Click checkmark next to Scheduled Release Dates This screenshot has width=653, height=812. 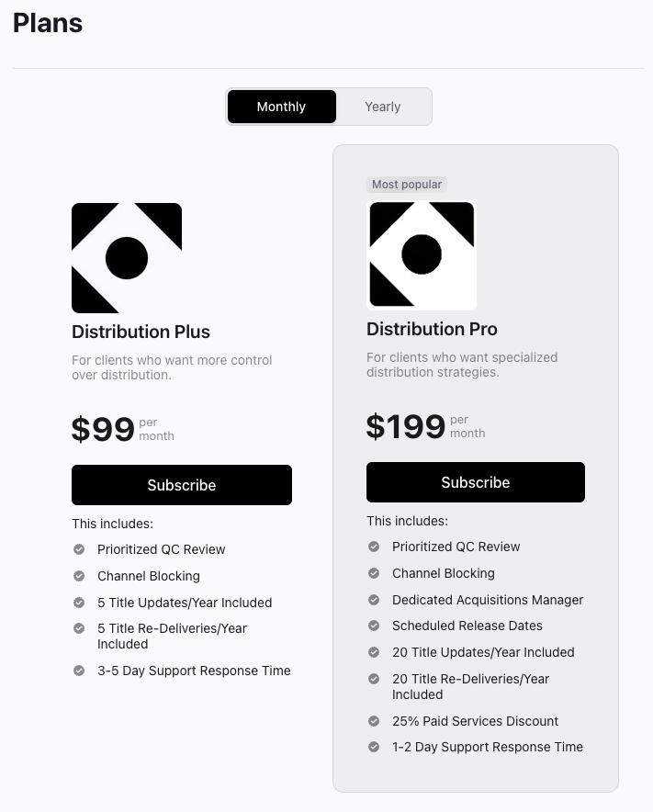373,626
